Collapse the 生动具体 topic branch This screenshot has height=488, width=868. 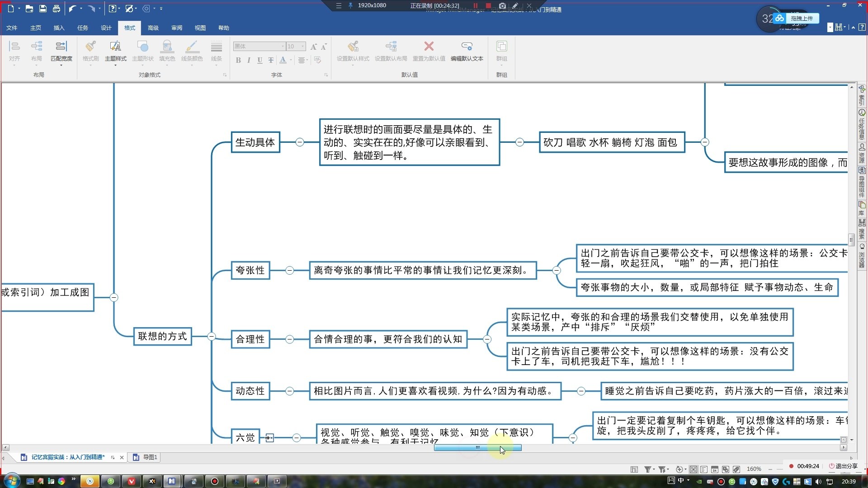click(299, 142)
